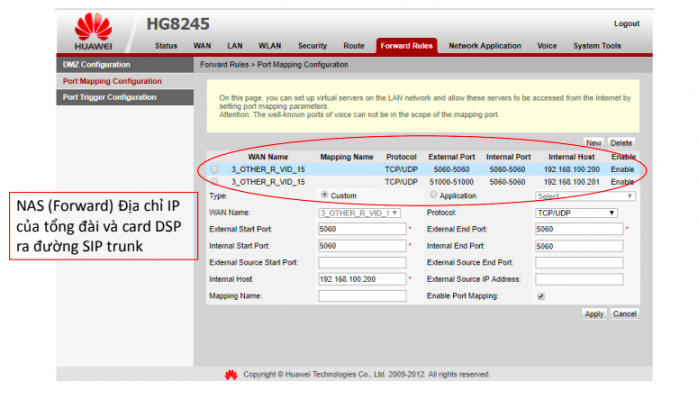Open Port Trigger Configuration in sidebar
The width and height of the screenshot is (698, 400).
(x=110, y=97)
